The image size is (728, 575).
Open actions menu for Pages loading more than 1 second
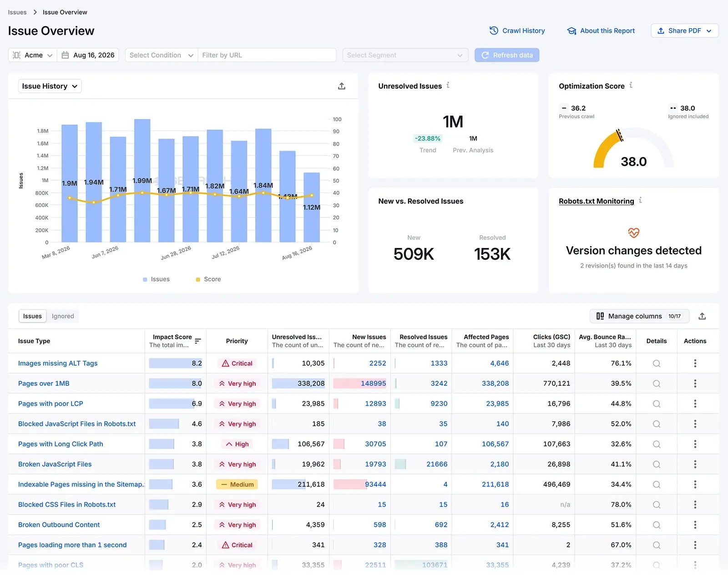click(x=695, y=545)
